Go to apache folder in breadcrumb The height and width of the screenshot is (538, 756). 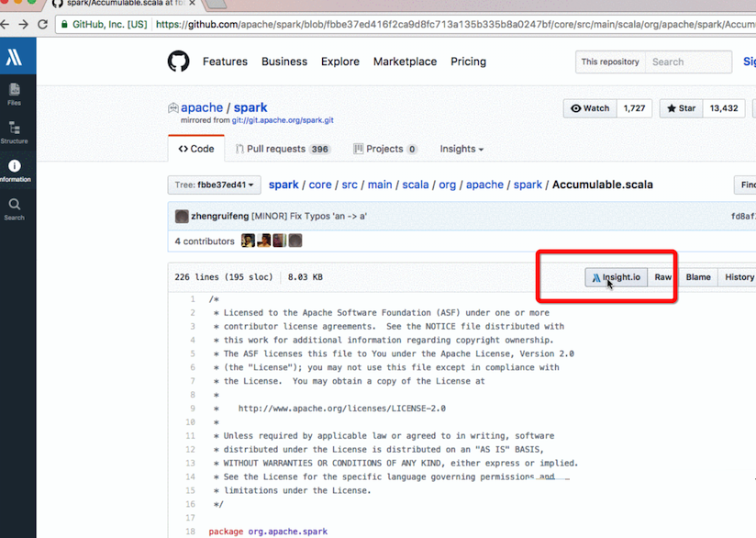click(x=484, y=185)
